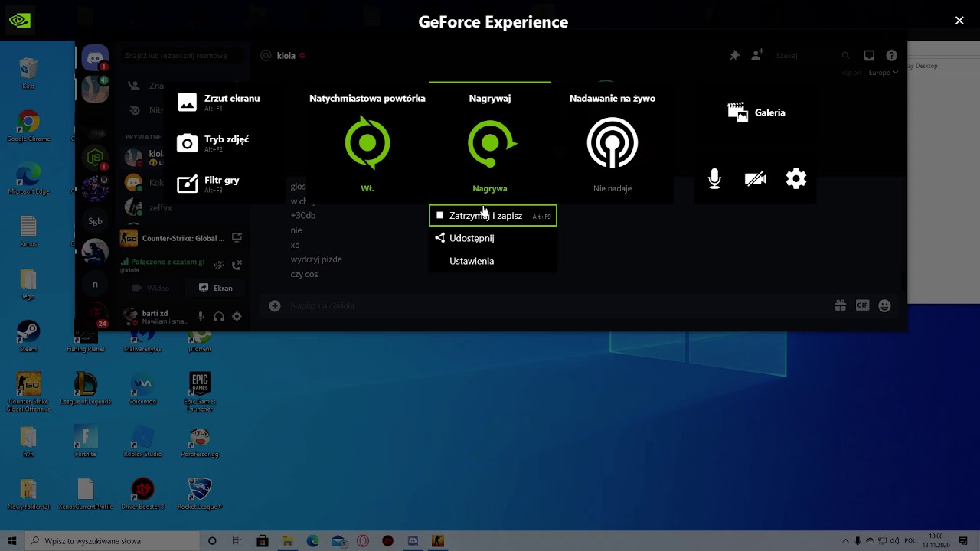Viewport: 980px width, 551px height.
Task: Open Microsoft Store on taskbar
Action: click(x=263, y=541)
